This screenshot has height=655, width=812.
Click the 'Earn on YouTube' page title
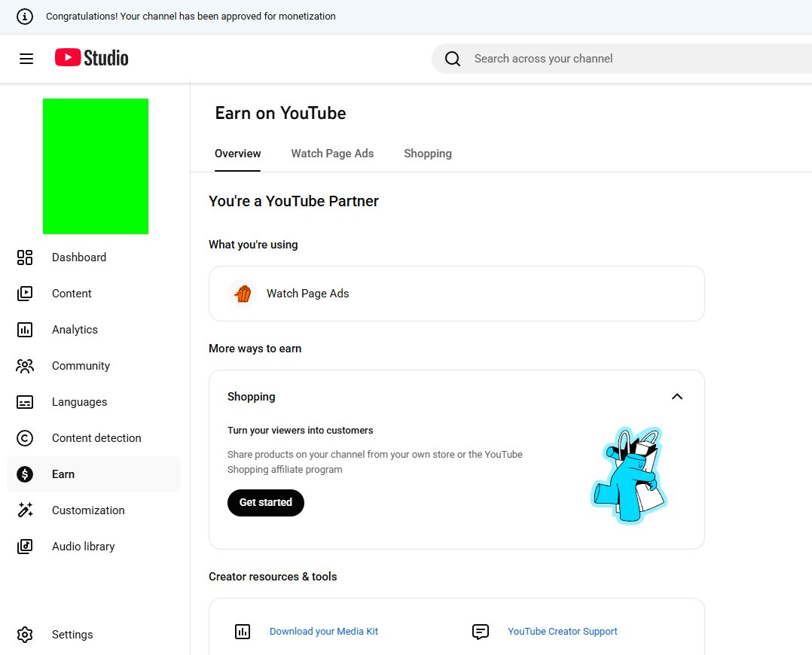point(281,113)
